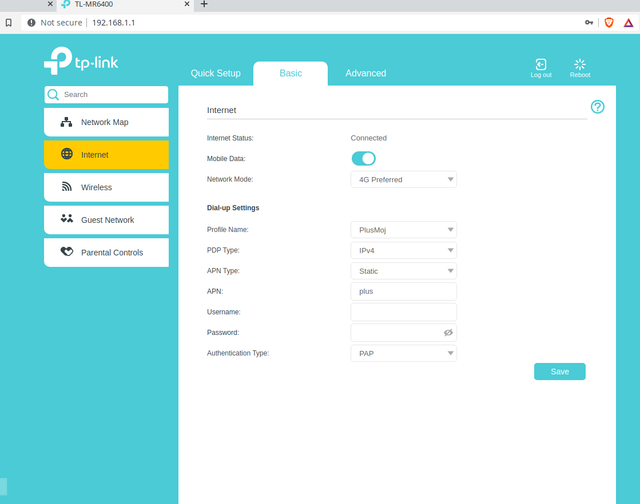Switch to the Advanced tab
This screenshot has height=504, width=640.
tap(366, 73)
